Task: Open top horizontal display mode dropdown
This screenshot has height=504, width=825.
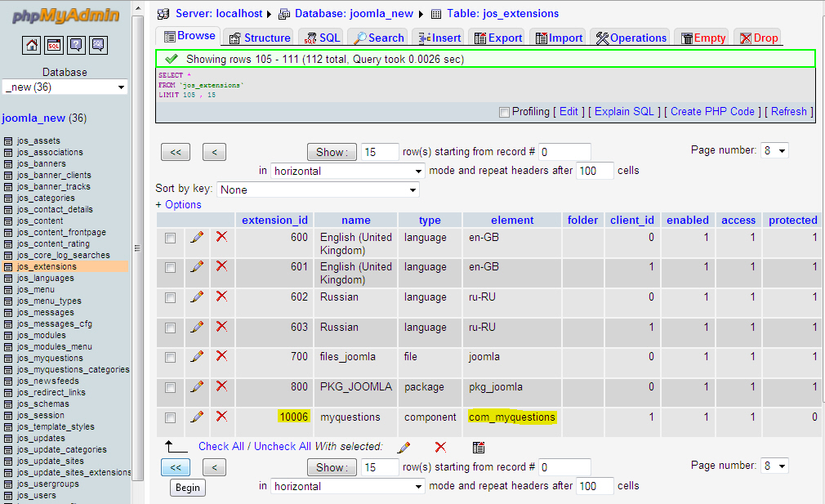Action: tap(347, 171)
